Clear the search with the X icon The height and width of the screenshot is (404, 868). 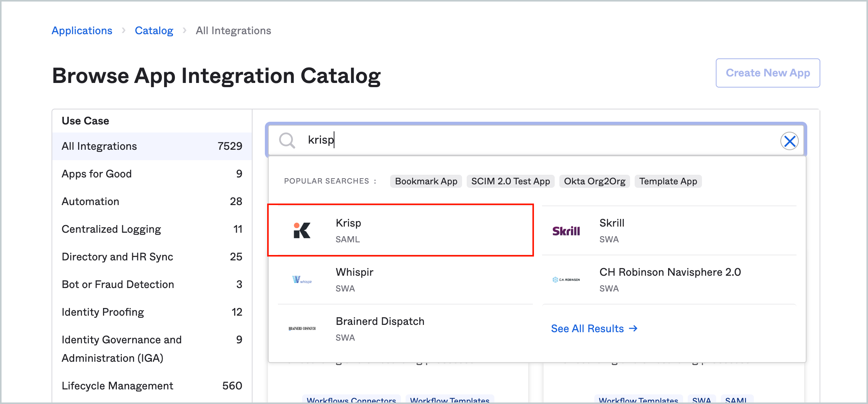tap(790, 141)
